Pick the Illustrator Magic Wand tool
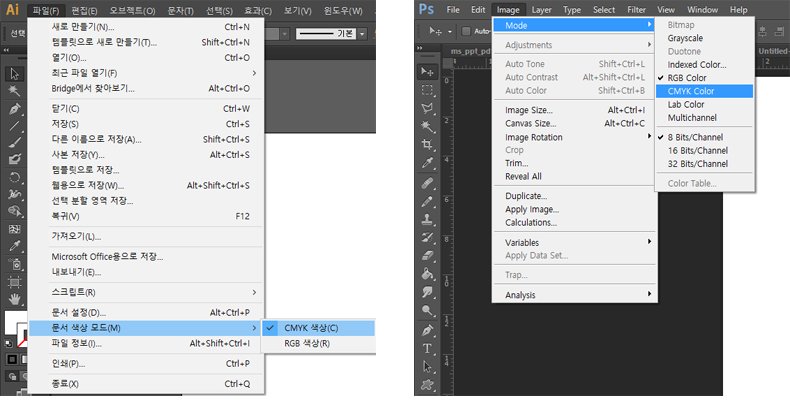This screenshot has width=790, height=418. tap(14, 91)
